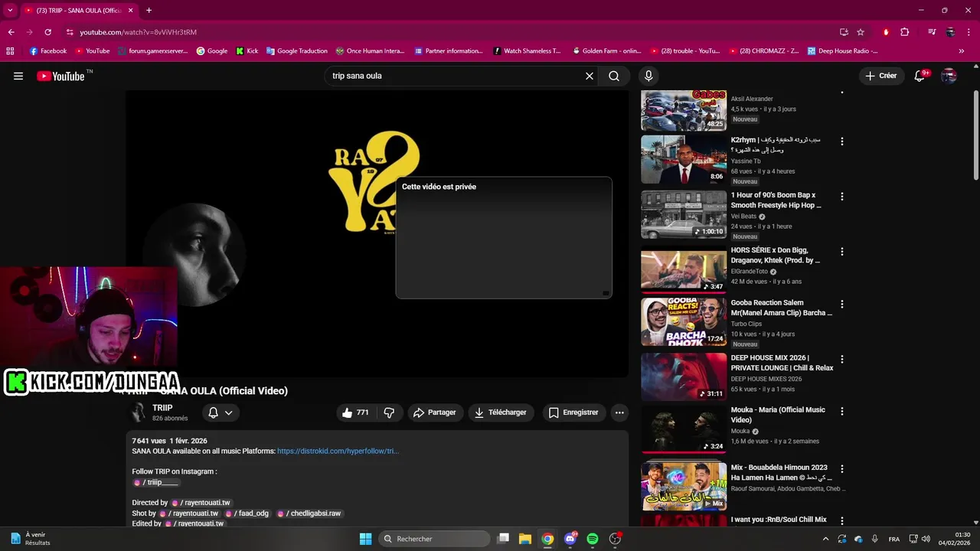Open Chrome apps grid in bookmarks bar
The height and width of the screenshot is (551, 980).
(10, 51)
